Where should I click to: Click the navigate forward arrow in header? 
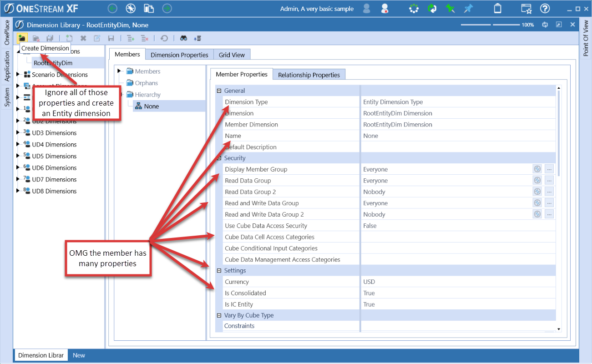point(167,8)
